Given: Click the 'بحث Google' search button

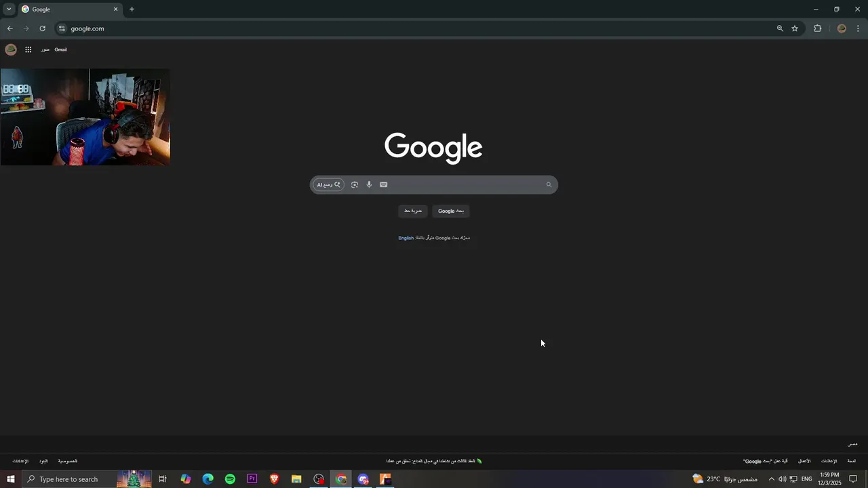Looking at the screenshot, I should tap(451, 211).
